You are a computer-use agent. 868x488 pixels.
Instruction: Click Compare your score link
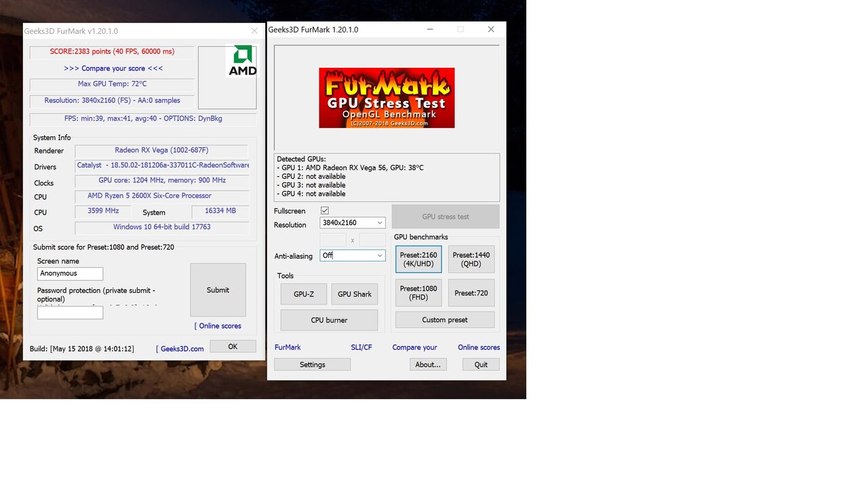click(113, 68)
